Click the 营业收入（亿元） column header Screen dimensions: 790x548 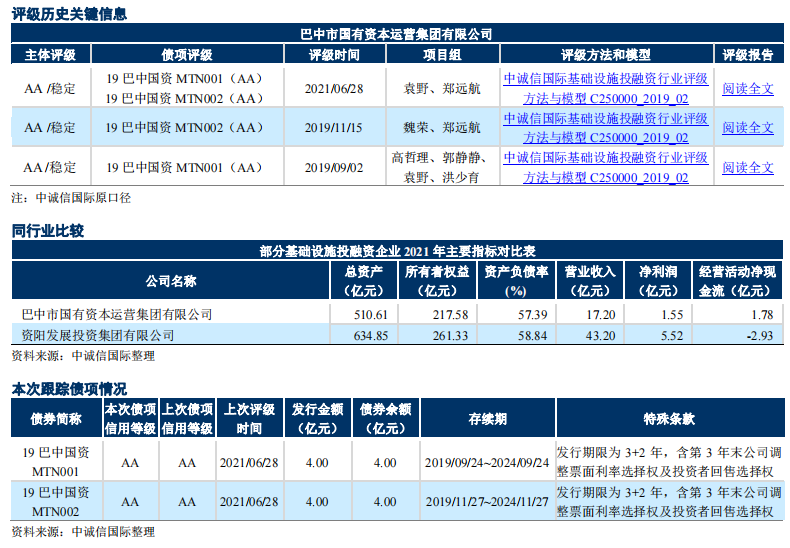(590, 281)
